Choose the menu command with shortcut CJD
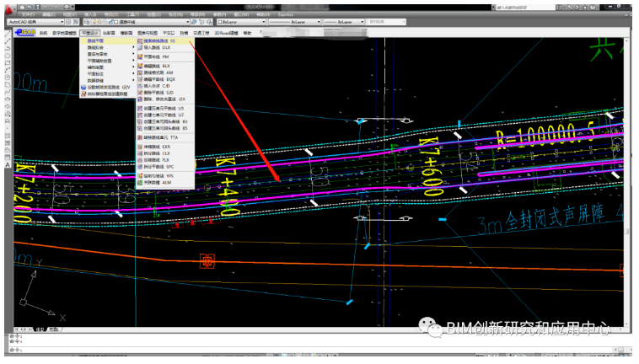Viewport: 639px width, 364px height. click(x=165, y=86)
